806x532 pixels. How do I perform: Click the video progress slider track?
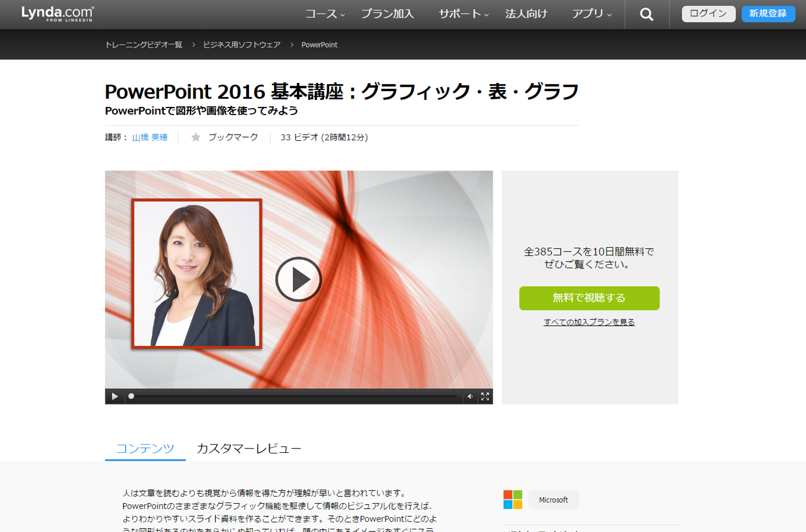click(x=295, y=397)
